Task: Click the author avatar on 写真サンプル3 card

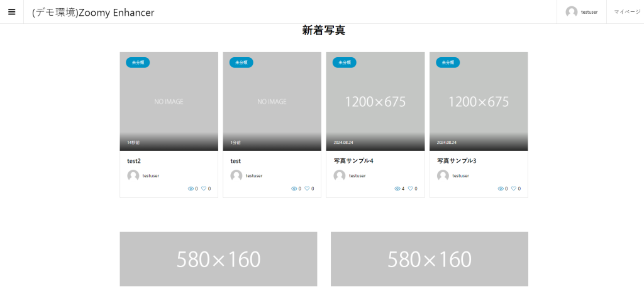Action: (443, 175)
